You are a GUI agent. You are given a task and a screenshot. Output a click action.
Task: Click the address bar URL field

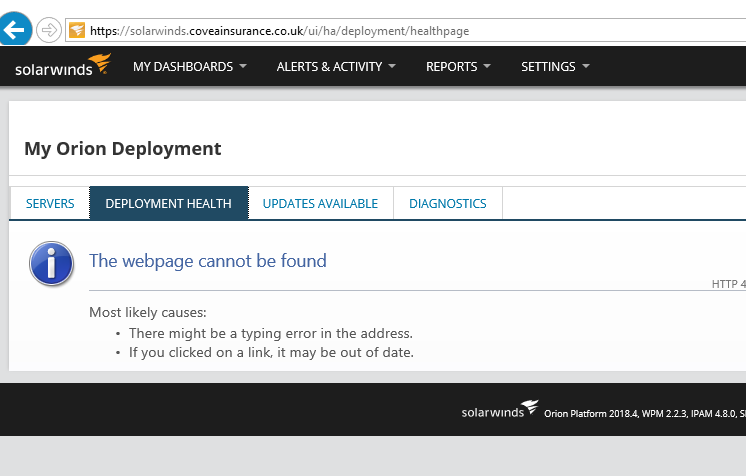point(405,31)
